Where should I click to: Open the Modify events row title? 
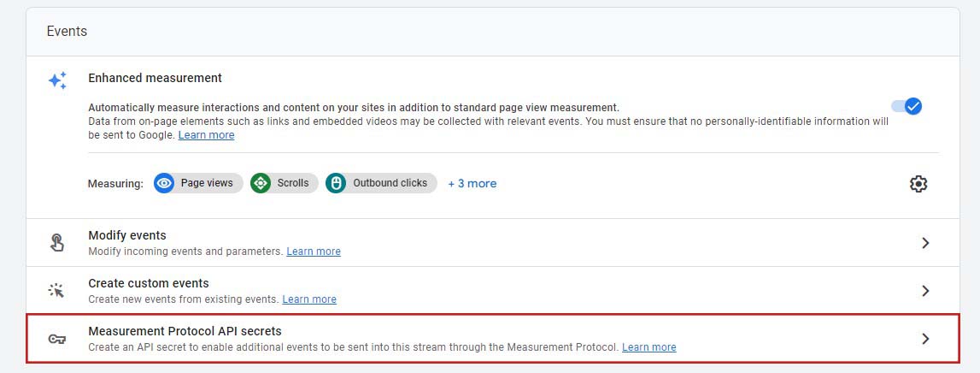point(127,235)
